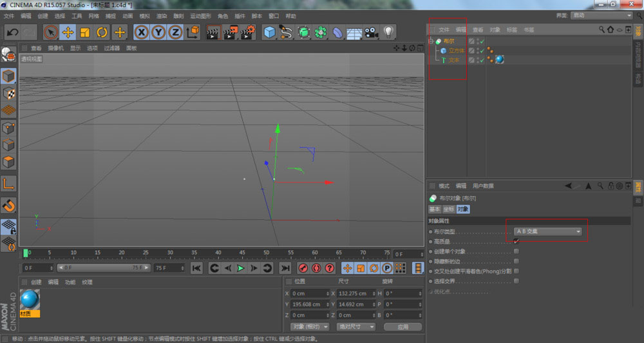Viewport: 644px width, 343px height.
Task: Add a NURBS generator object
Action: (x=303, y=32)
